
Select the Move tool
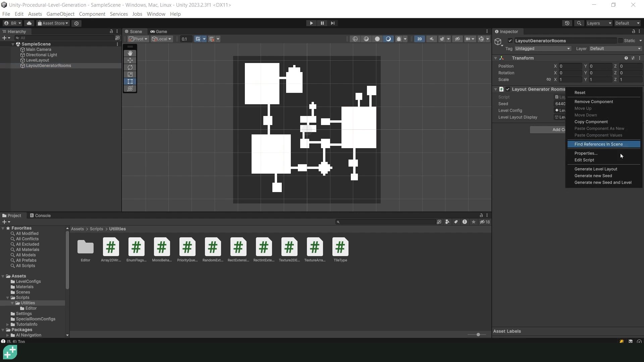130,60
